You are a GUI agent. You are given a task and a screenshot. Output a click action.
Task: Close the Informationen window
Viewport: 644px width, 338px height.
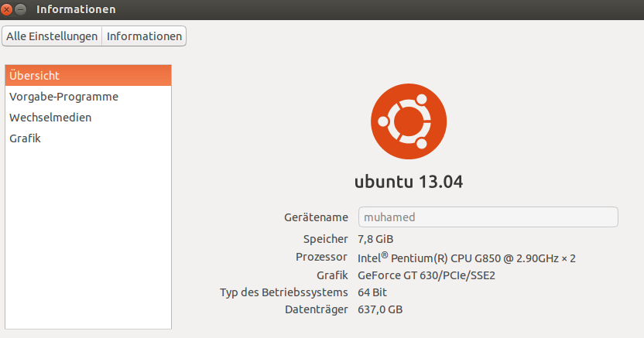7,9
